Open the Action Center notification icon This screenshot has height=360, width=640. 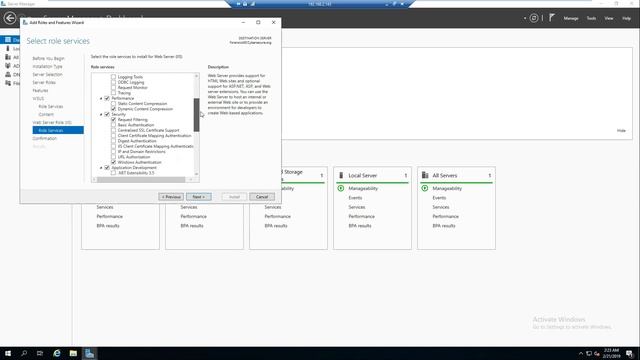[629, 353]
